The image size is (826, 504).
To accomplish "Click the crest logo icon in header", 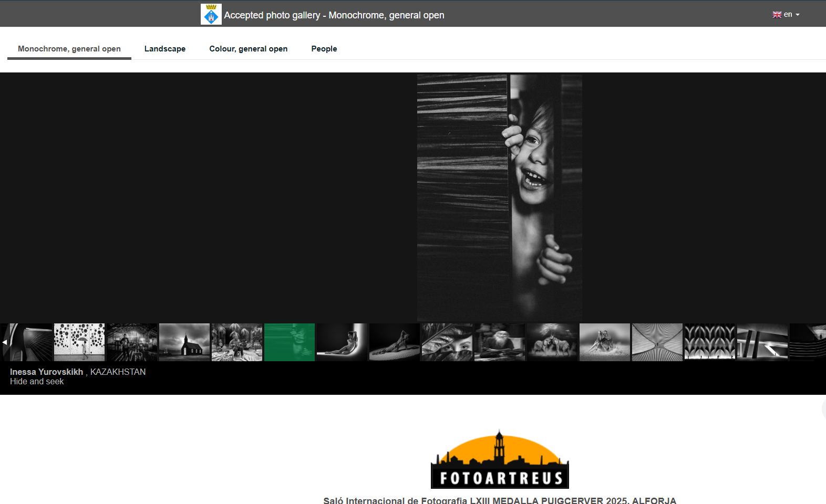I will pyautogui.click(x=211, y=14).
